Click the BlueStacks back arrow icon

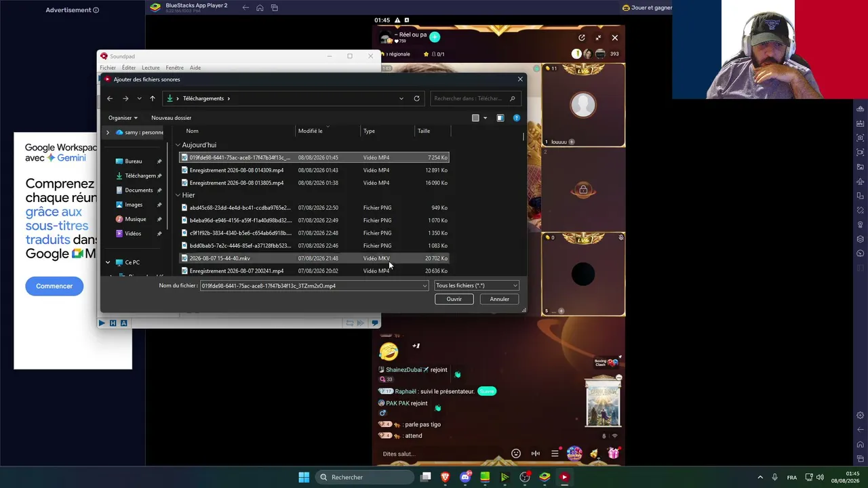pyautogui.click(x=245, y=8)
